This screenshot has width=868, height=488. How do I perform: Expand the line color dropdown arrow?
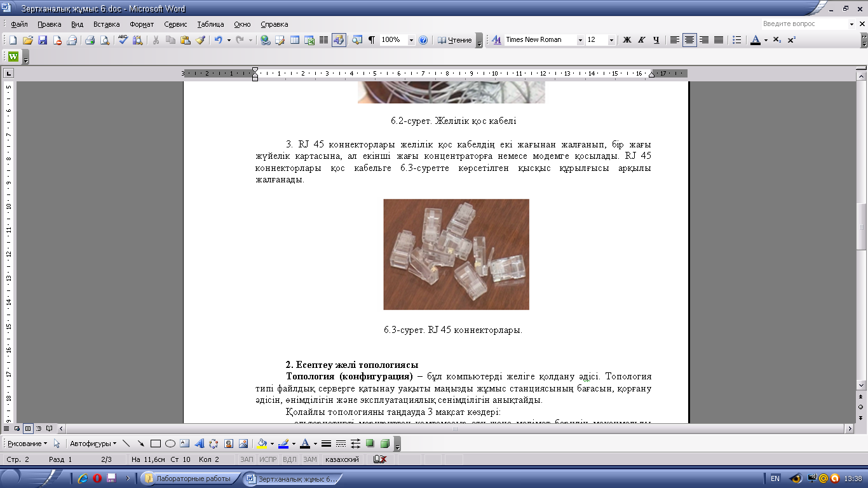click(x=294, y=444)
